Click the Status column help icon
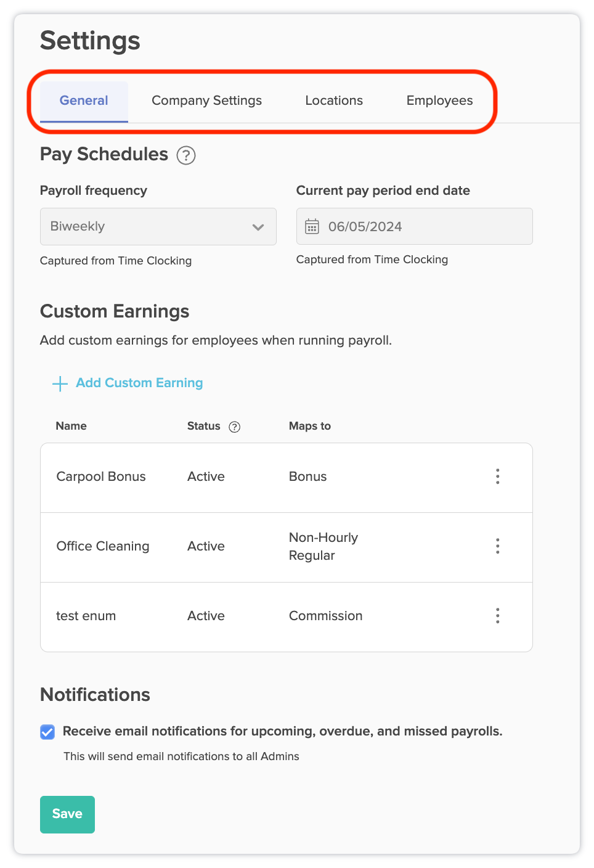This screenshot has width=594, height=868. coord(234,427)
